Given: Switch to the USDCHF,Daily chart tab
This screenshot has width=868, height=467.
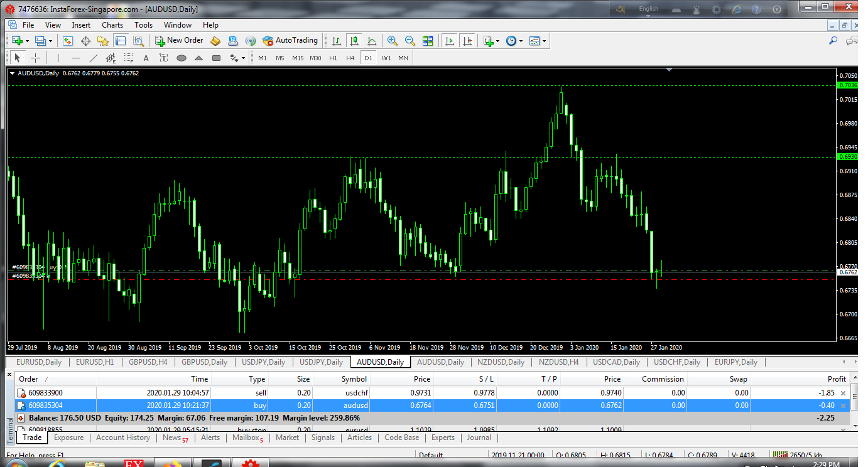Looking at the screenshot, I should point(677,362).
